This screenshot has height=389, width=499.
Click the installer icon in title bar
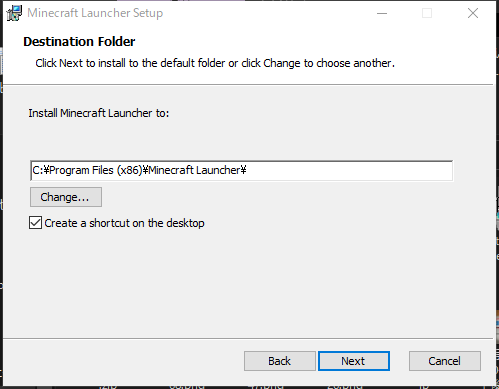coord(14,13)
